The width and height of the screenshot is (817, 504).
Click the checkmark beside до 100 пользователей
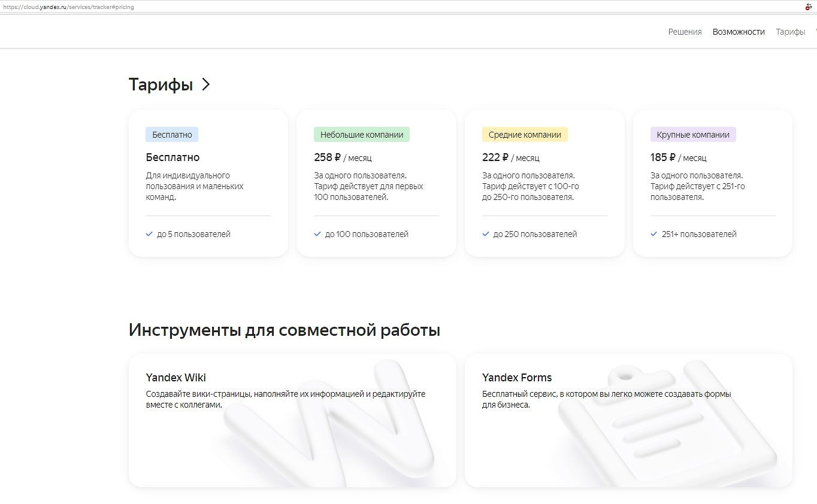pyautogui.click(x=317, y=234)
